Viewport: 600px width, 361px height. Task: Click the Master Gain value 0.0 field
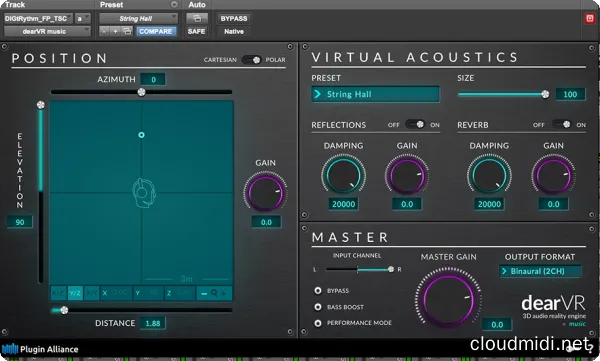pos(497,325)
